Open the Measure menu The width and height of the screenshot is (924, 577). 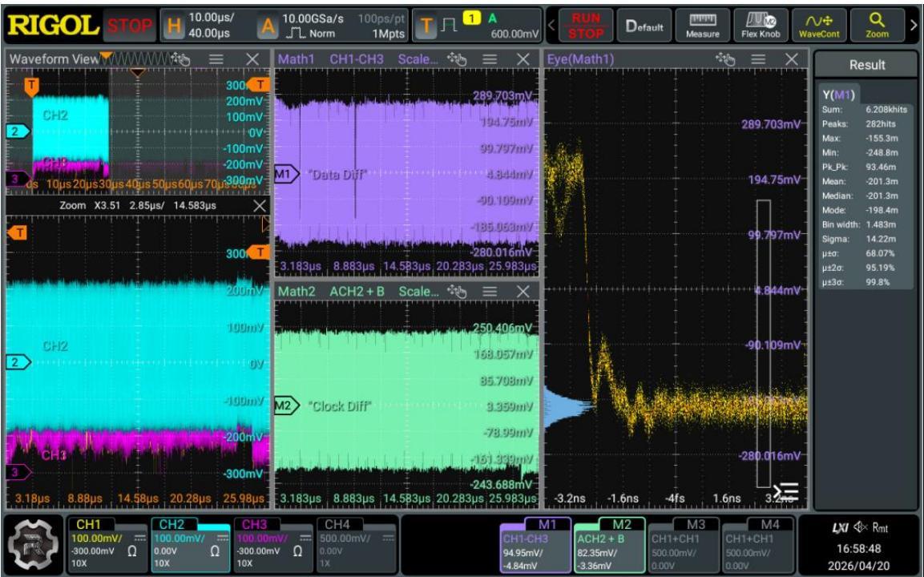click(703, 26)
